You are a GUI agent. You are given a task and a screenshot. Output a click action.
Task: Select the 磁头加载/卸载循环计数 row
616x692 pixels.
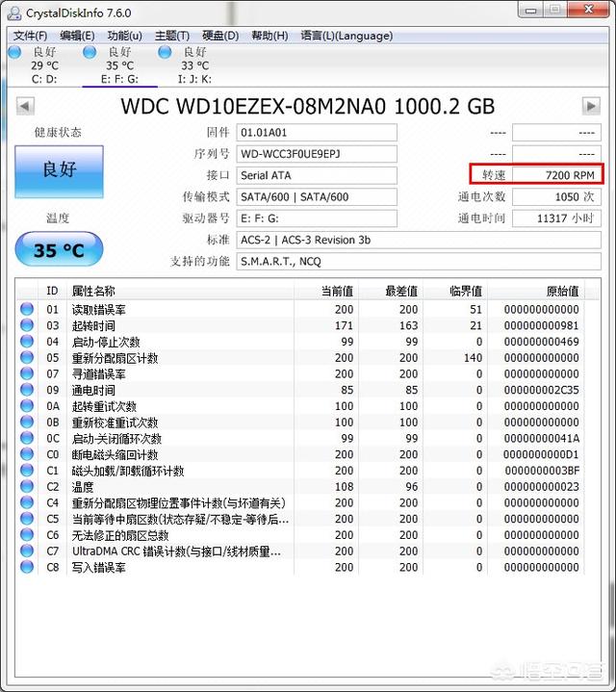(x=300, y=470)
